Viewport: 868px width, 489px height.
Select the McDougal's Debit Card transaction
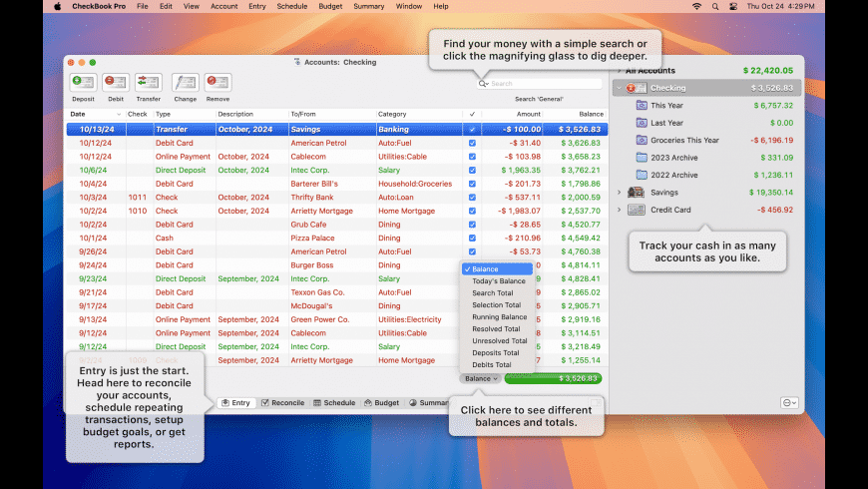tap(337, 306)
